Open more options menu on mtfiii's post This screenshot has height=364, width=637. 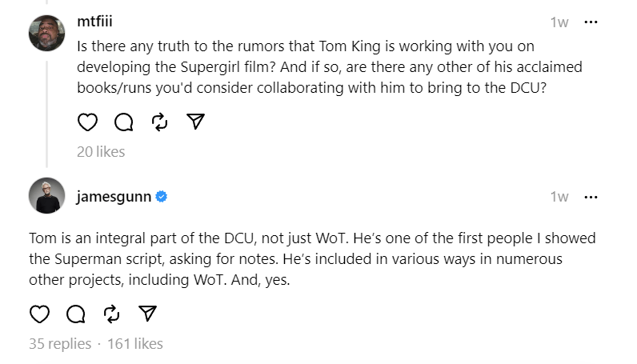click(591, 22)
